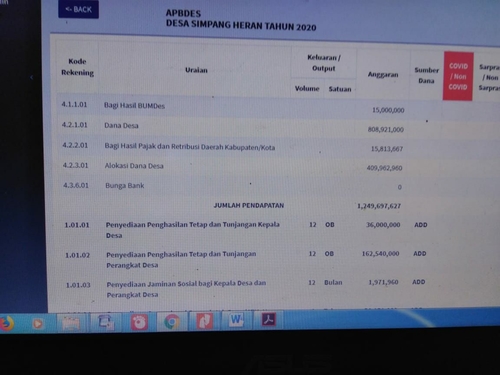Open the file explorer taskbar icon

point(71,323)
